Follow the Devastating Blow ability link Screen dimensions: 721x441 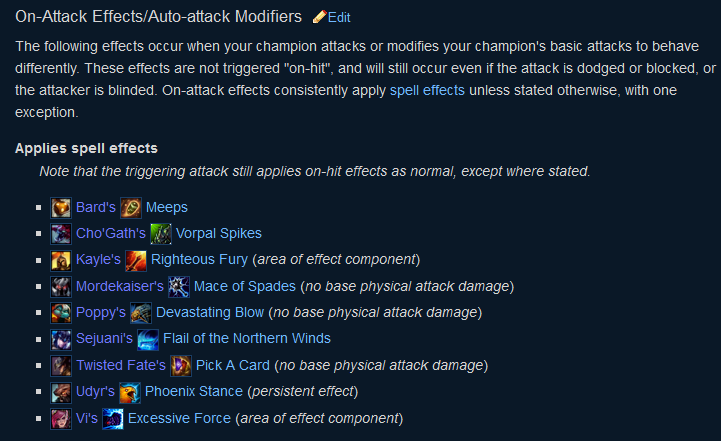[210, 312]
